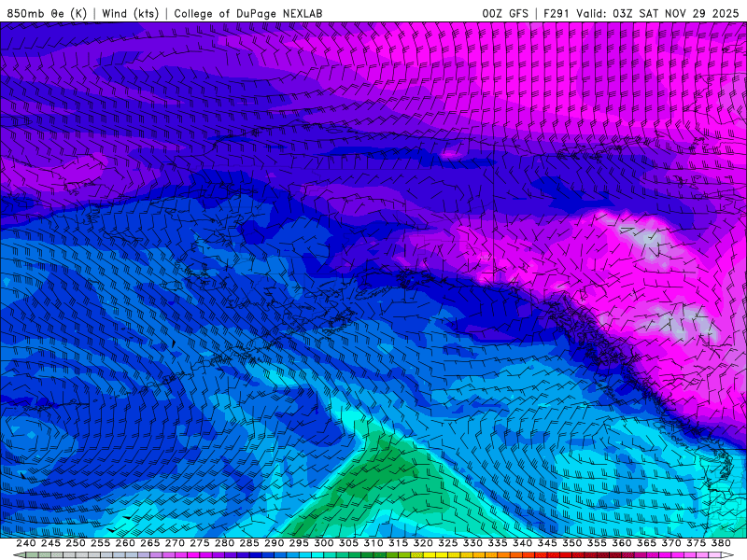Click the 365 legend value
Image resolution: width=747 pixels, height=560 pixels.
pos(646,543)
